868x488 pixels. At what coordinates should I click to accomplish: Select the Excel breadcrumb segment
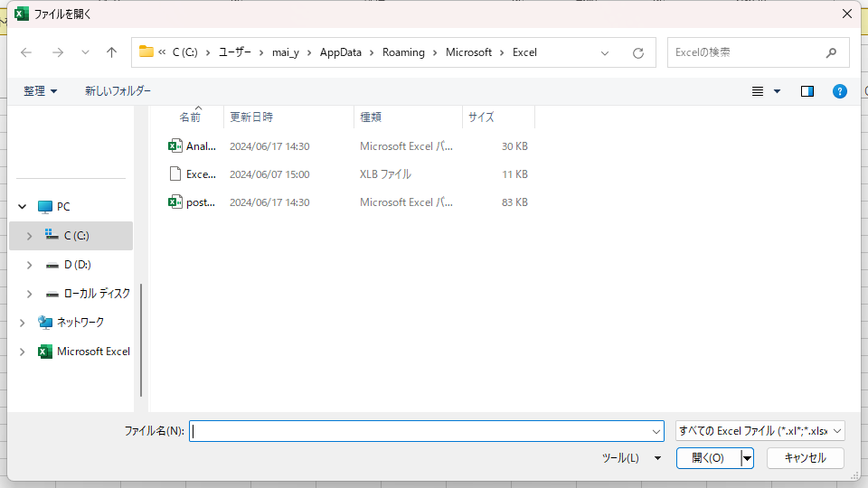click(524, 52)
